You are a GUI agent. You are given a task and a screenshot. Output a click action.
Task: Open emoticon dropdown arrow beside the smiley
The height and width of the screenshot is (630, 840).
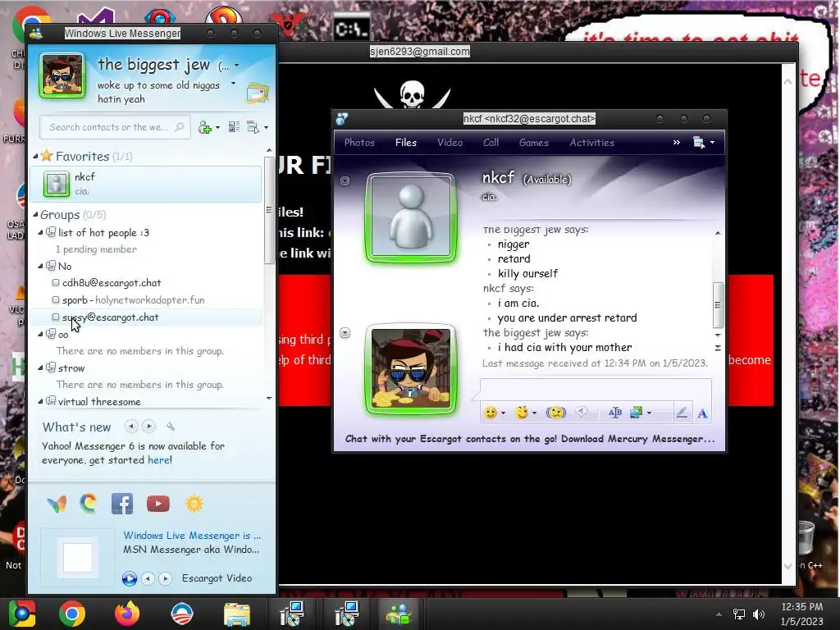click(x=503, y=413)
